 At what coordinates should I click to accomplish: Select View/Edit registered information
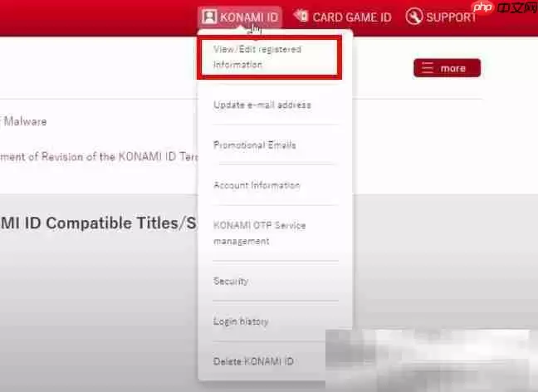(257, 56)
